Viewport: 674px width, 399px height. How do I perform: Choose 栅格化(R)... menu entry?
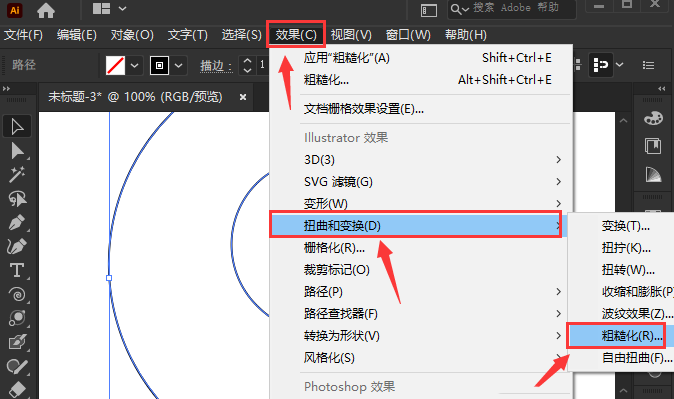coord(421,248)
